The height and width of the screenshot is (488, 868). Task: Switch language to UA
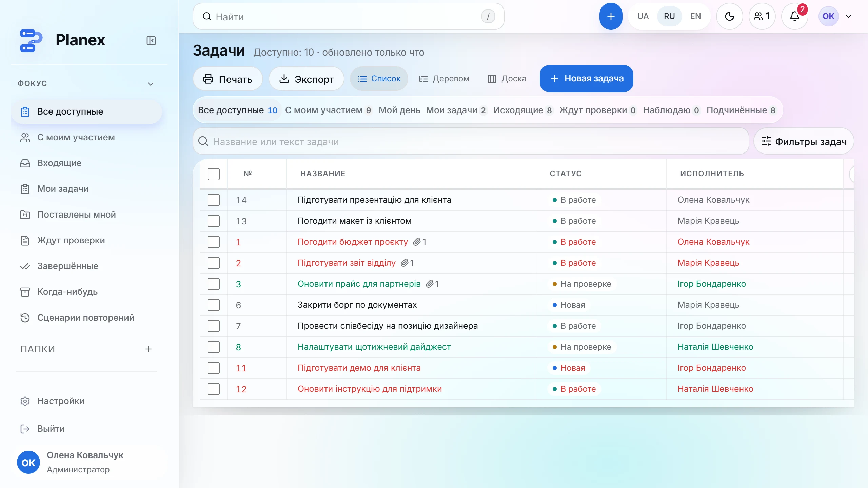pyautogui.click(x=643, y=16)
